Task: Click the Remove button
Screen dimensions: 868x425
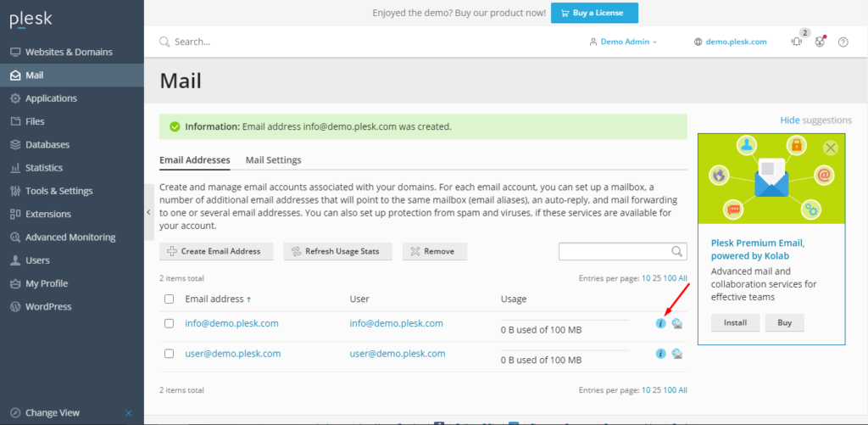Action: (435, 251)
